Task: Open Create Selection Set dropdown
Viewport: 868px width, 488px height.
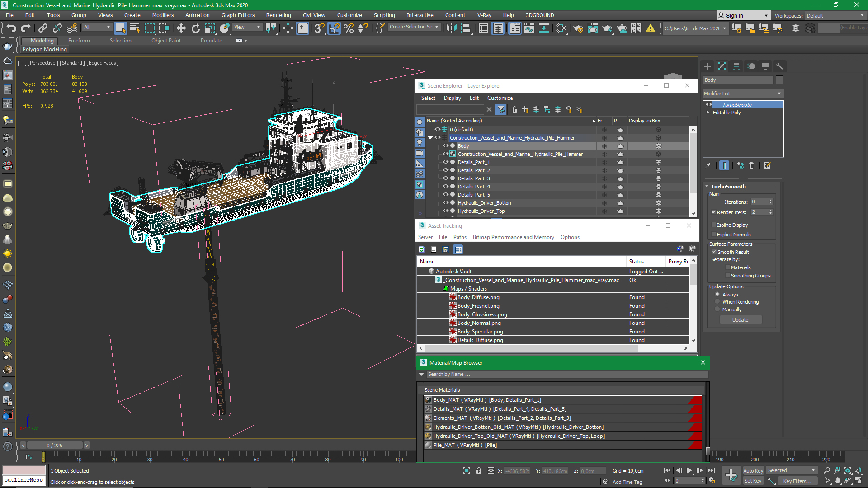Action: pos(414,27)
